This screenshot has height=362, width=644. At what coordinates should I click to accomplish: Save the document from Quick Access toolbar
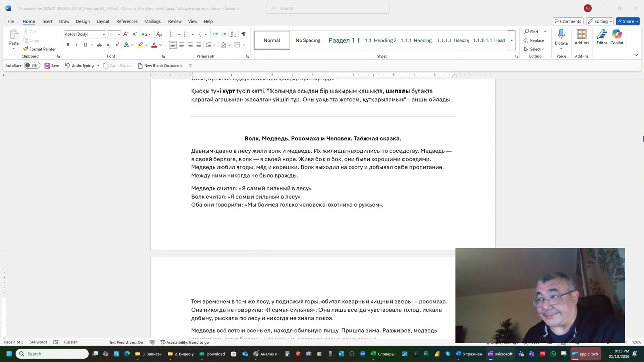[52, 66]
